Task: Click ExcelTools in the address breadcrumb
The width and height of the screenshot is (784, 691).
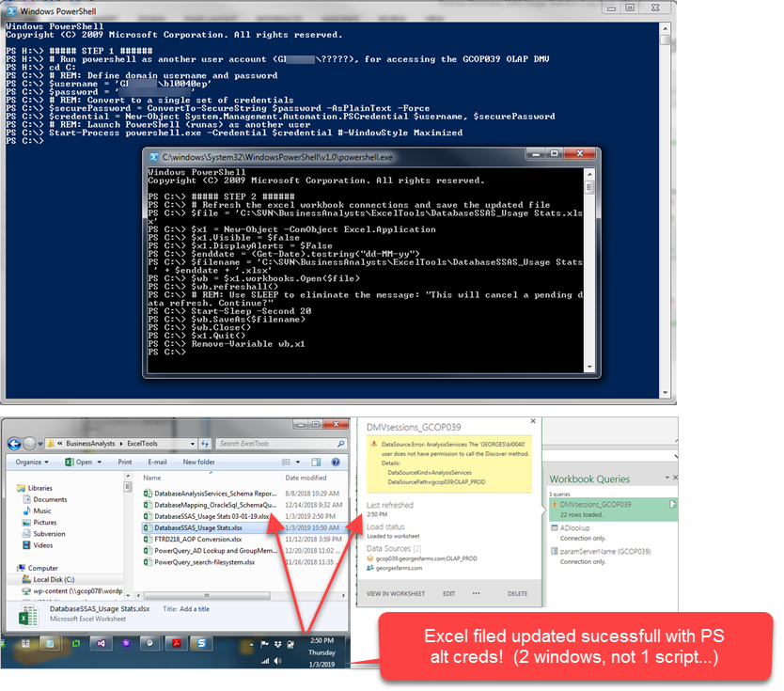Action: 143,444
